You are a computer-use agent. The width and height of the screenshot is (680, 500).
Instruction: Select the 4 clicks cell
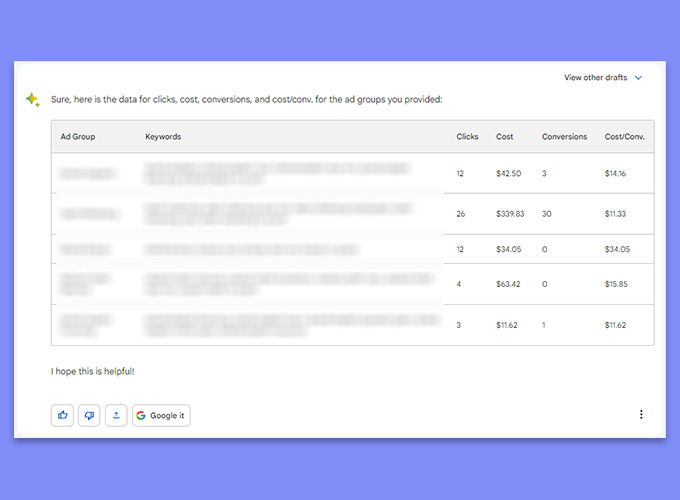pyautogui.click(x=458, y=284)
